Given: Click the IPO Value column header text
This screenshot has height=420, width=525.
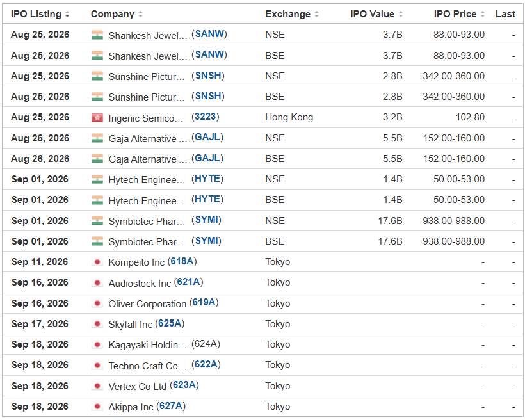Looking at the screenshot, I should pyautogui.click(x=373, y=14).
